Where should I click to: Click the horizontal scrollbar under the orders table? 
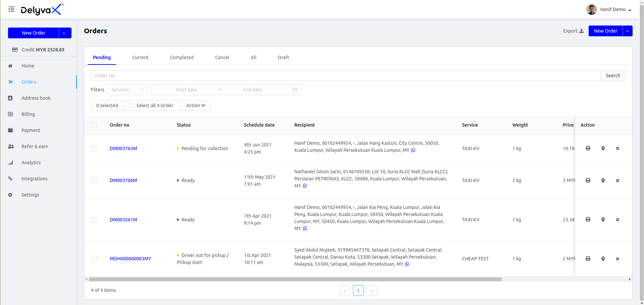click(x=295, y=279)
